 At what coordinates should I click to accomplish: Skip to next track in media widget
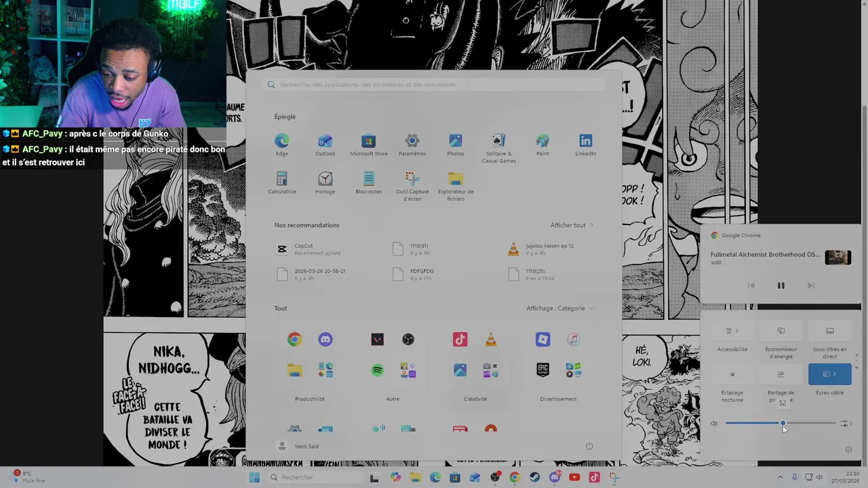coord(811,285)
